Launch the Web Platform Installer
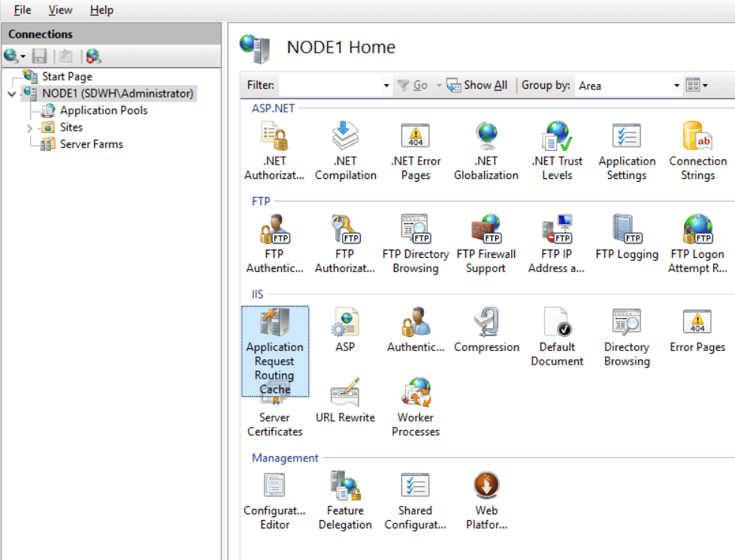 [x=485, y=485]
